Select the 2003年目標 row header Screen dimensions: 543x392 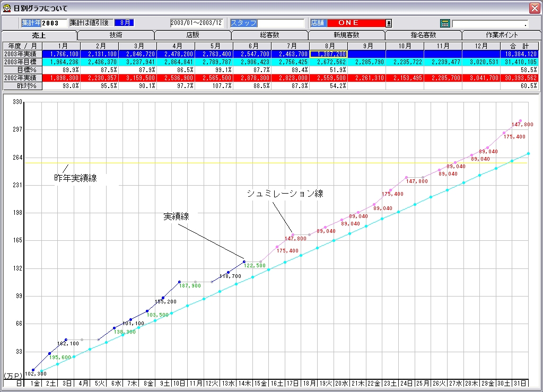coord(22,62)
